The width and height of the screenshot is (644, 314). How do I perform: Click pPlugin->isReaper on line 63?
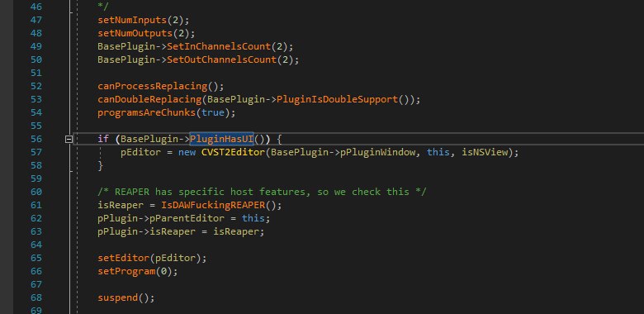click(147, 231)
